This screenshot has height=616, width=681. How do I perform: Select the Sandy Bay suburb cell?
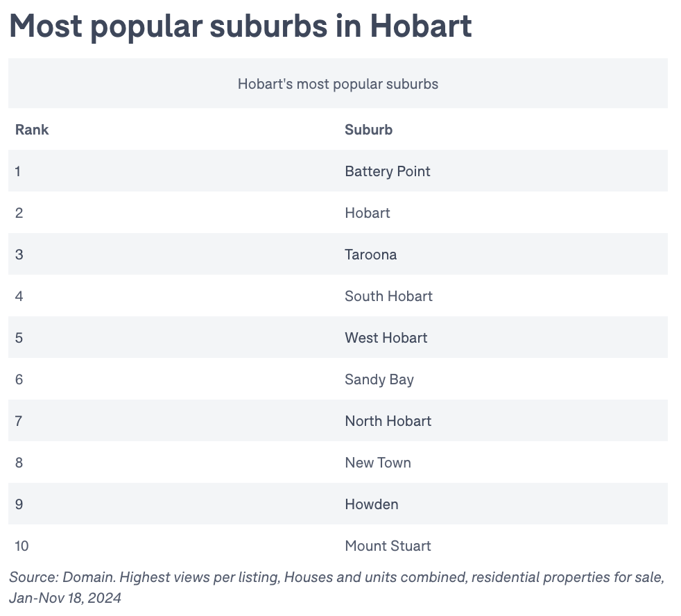[x=379, y=379]
